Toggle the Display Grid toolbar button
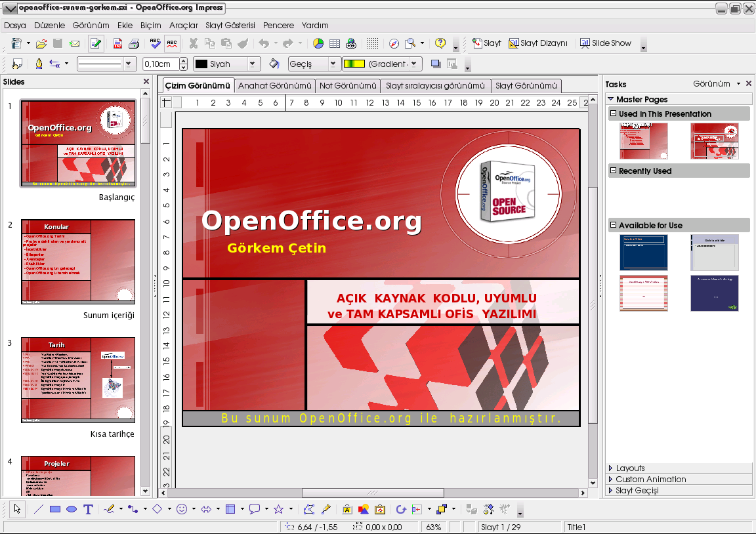 373,43
